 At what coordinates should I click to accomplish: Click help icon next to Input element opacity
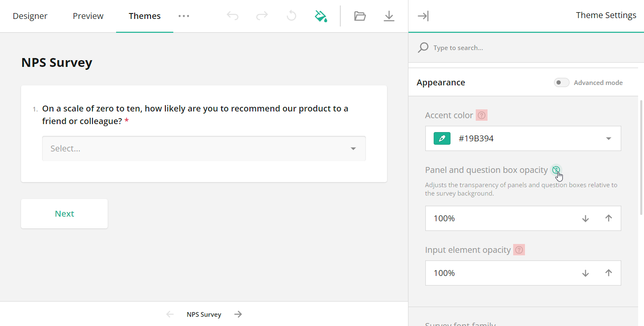519,250
